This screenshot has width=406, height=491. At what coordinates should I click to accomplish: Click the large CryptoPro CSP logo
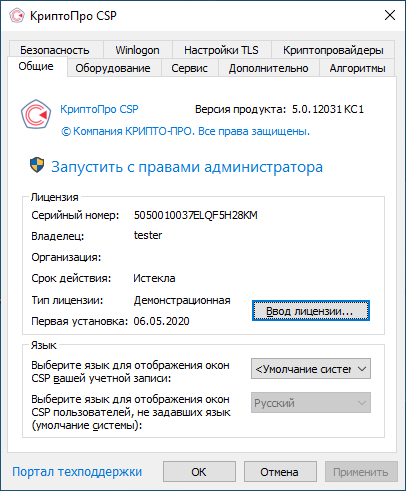(36, 114)
